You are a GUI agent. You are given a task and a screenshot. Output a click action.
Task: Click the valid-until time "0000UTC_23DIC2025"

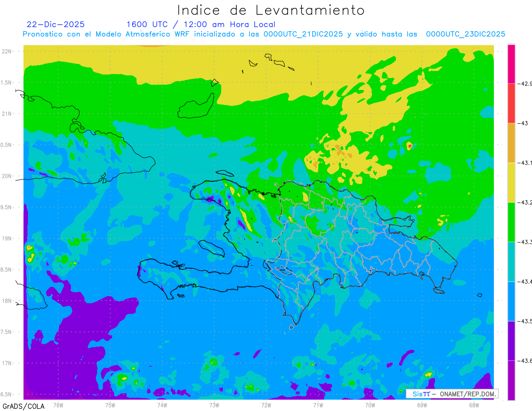pos(465,34)
